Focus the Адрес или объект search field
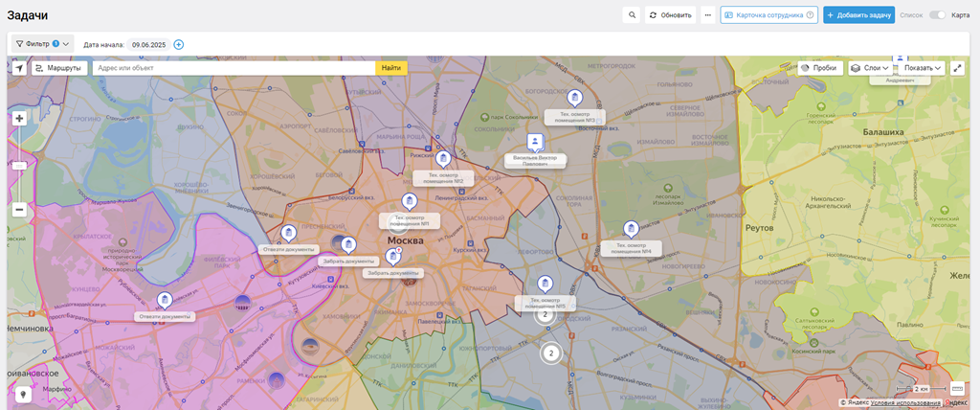Image resolution: width=980 pixels, height=410 pixels. (x=234, y=68)
